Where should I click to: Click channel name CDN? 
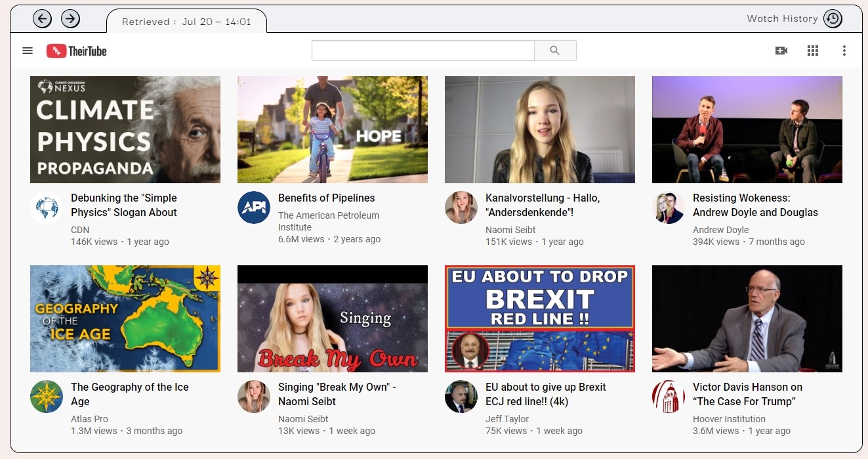pyautogui.click(x=80, y=230)
